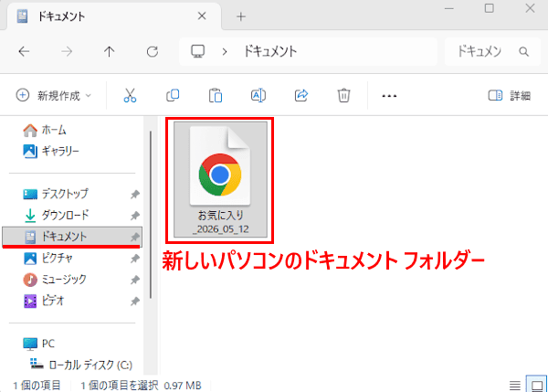
Task: Select the お気に入り_2026_05_12 Chrome file
Action: click(220, 180)
